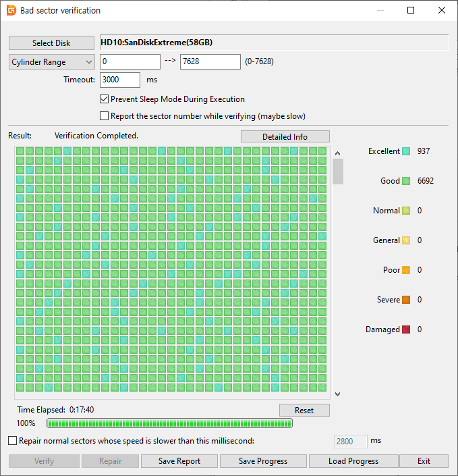Click the Excellent count 937
The height and width of the screenshot is (476, 458).
pos(424,151)
